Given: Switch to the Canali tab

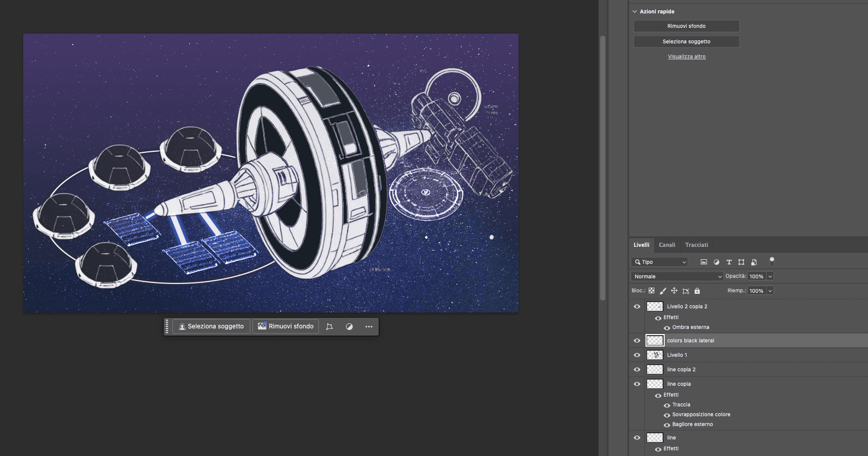Looking at the screenshot, I should pos(667,245).
